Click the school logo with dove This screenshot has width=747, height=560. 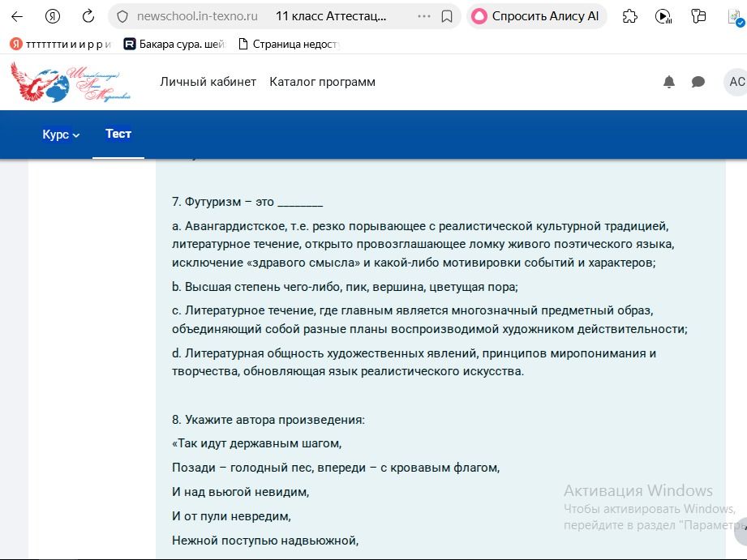pyautogui.click(x=71, y=82)
